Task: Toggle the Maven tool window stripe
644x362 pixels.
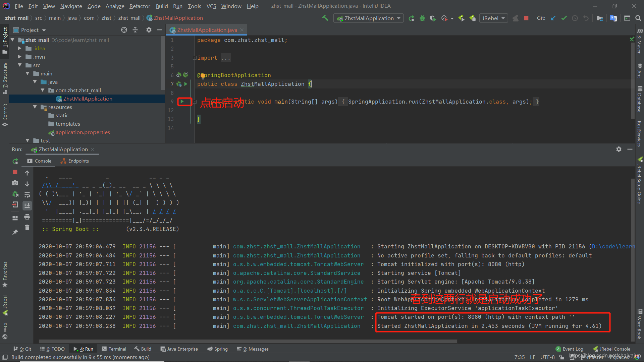Action: [639, 42]
